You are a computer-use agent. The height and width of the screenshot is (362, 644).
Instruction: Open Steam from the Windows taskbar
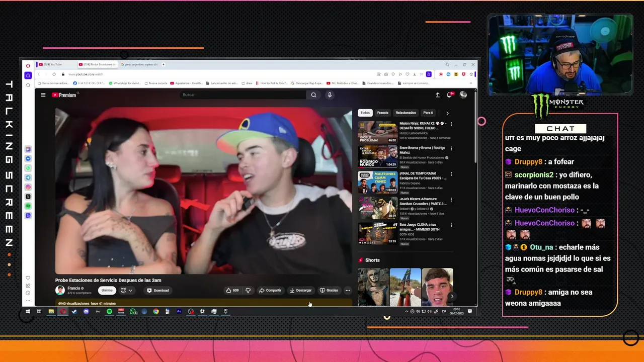pyautogui.click(x=74, y=311)
